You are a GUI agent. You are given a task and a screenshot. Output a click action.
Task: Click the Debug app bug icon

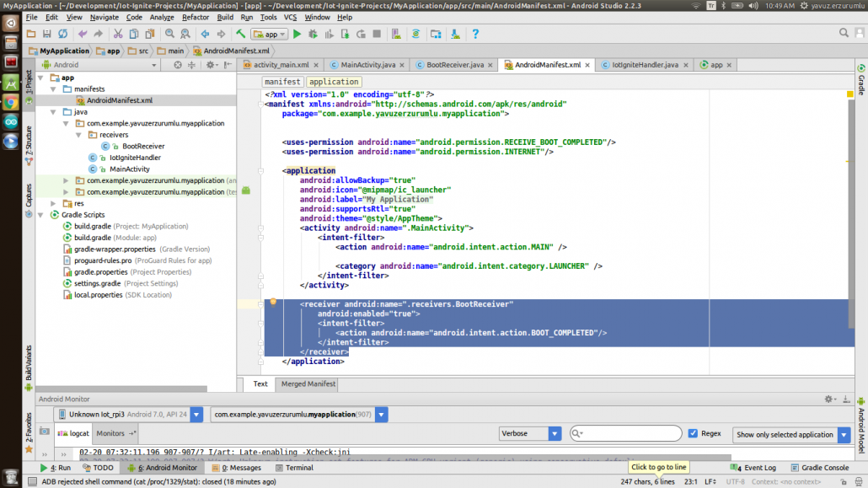[313, 35]
